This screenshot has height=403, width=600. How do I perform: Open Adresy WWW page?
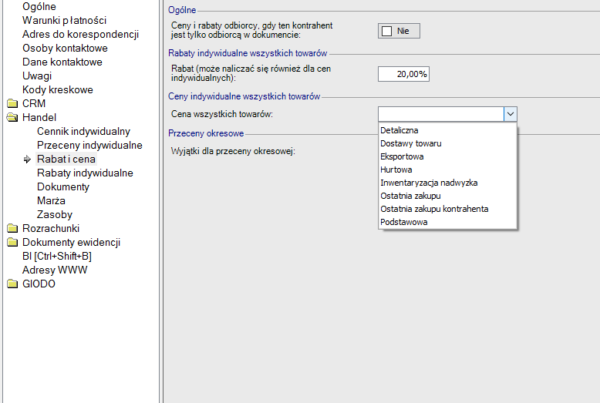(55, 270)
